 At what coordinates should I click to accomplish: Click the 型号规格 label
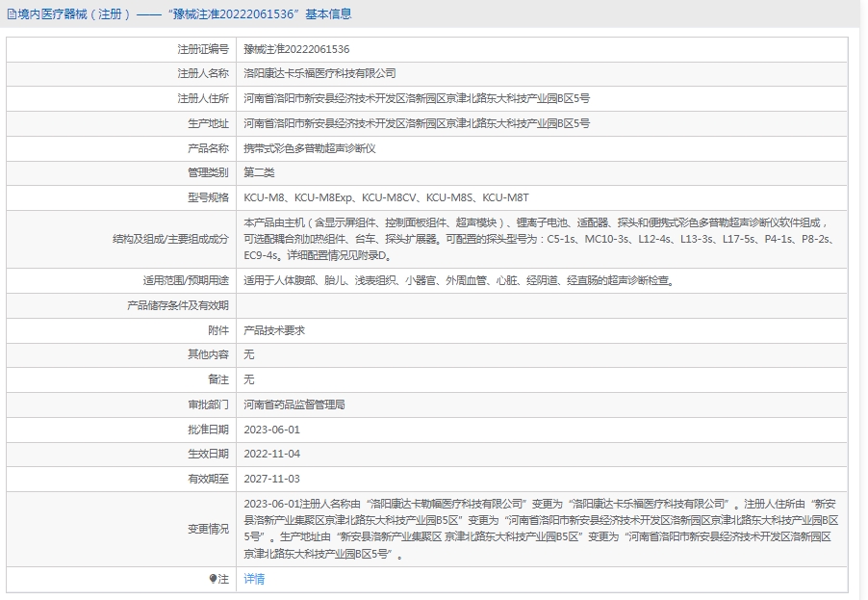point(208,197)
